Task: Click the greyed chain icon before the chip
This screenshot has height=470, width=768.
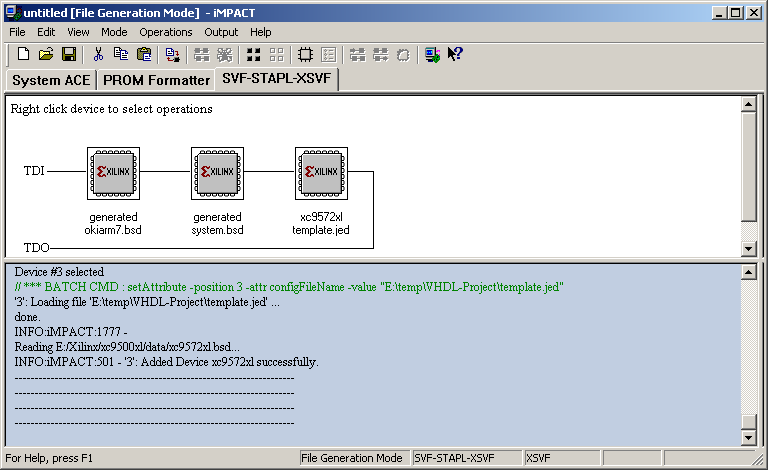Action: click(x=380, y=54)
